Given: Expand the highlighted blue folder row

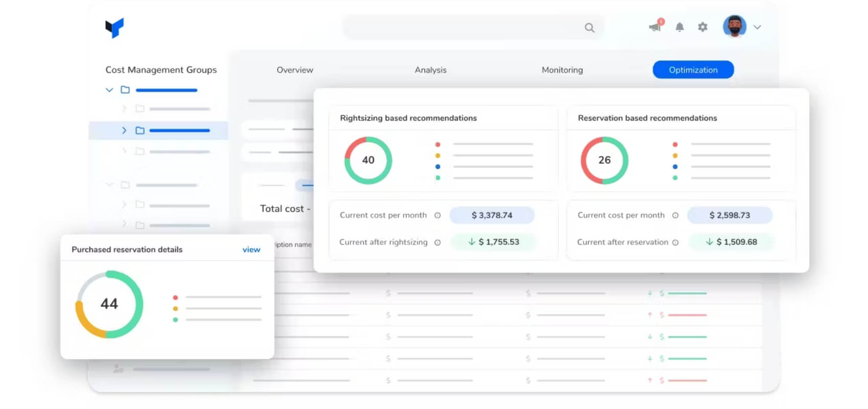Looking at the screenshot, I should (124, 130).
